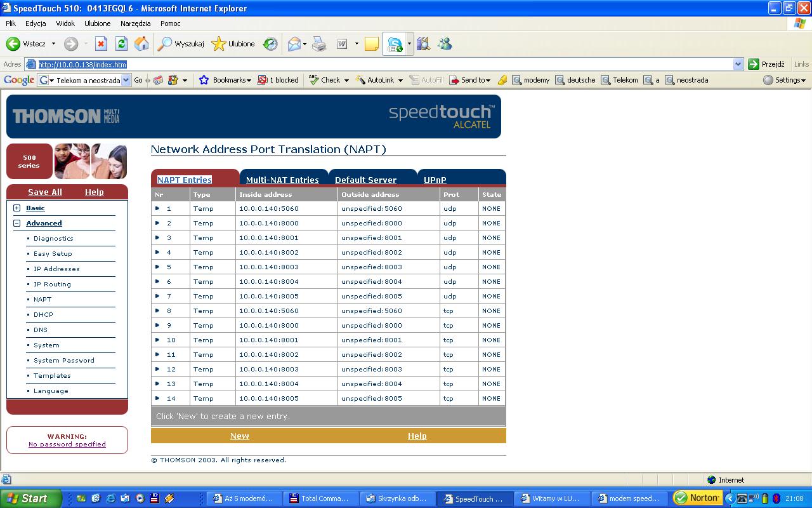
Task: Click the Stop loading red X icon
Action: click(101, 44)
